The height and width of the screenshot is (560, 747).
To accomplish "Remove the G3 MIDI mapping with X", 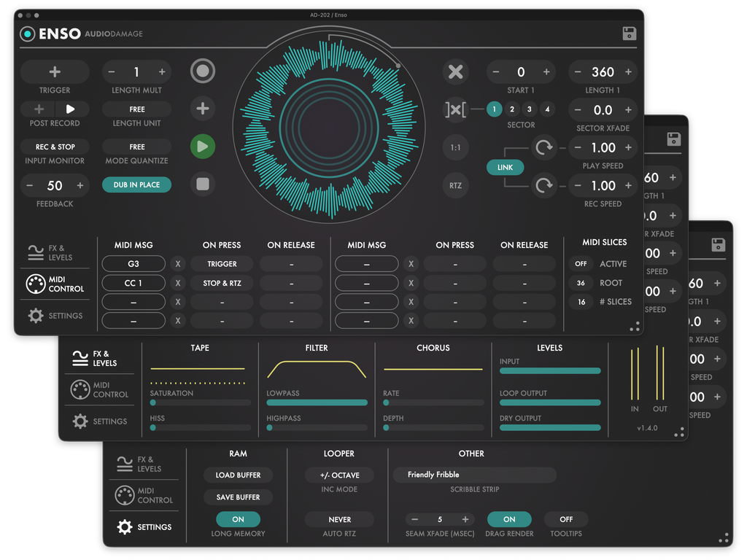I will pos(178,264).
